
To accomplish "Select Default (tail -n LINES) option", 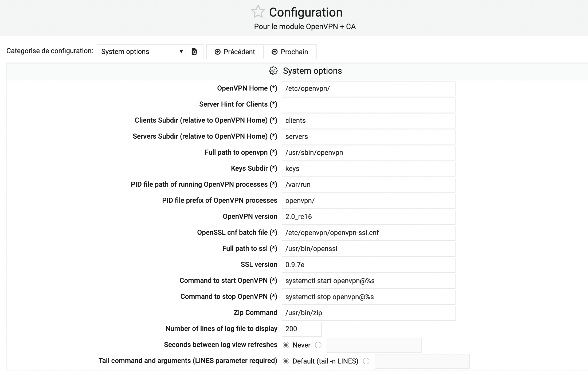I will pyautogui.click(x=286, y=361).
